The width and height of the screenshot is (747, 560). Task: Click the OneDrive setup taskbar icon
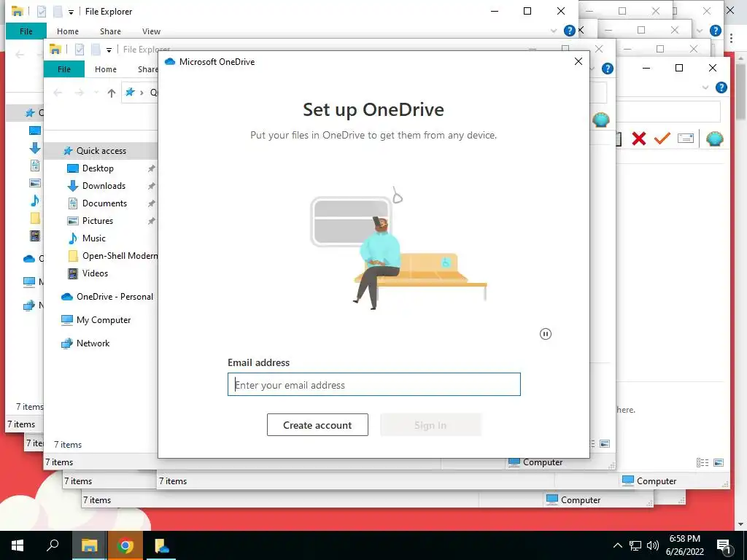pyautogui.click(x=161, y=545)
